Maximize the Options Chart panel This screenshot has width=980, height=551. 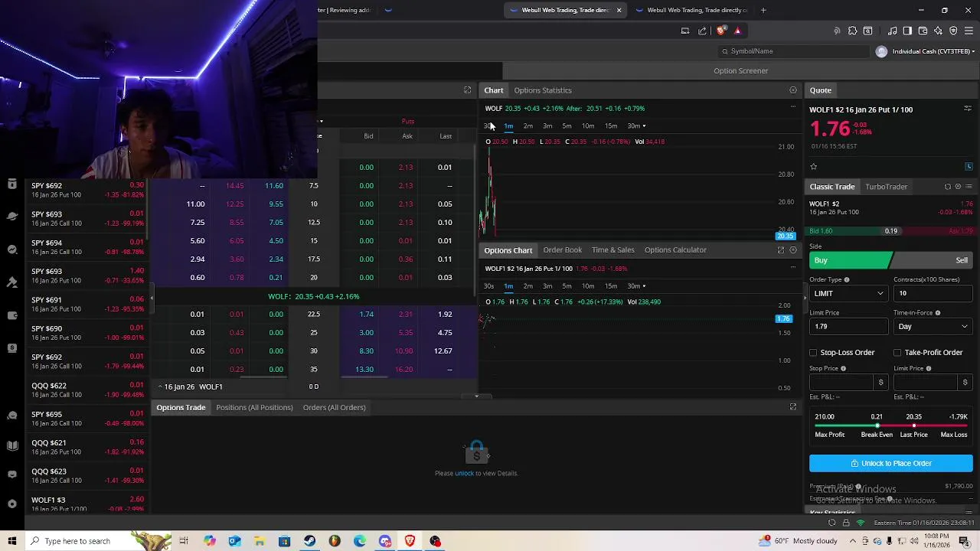pyautogui.click(x=781, y=249)
